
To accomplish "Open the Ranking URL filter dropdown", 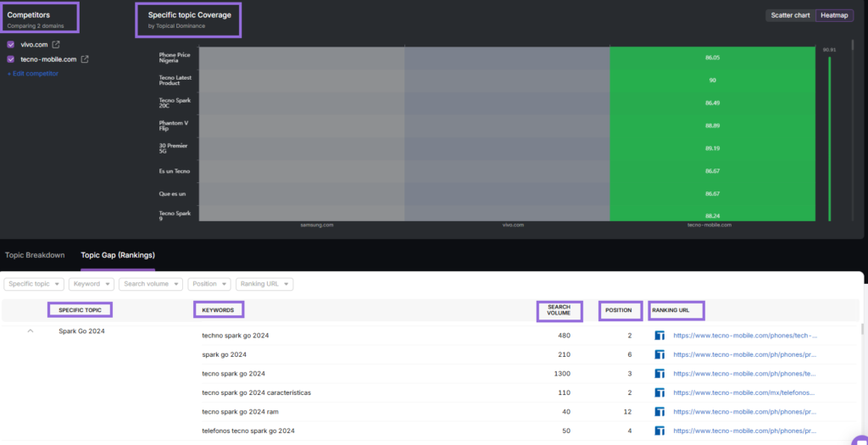I will click(264, 284).
